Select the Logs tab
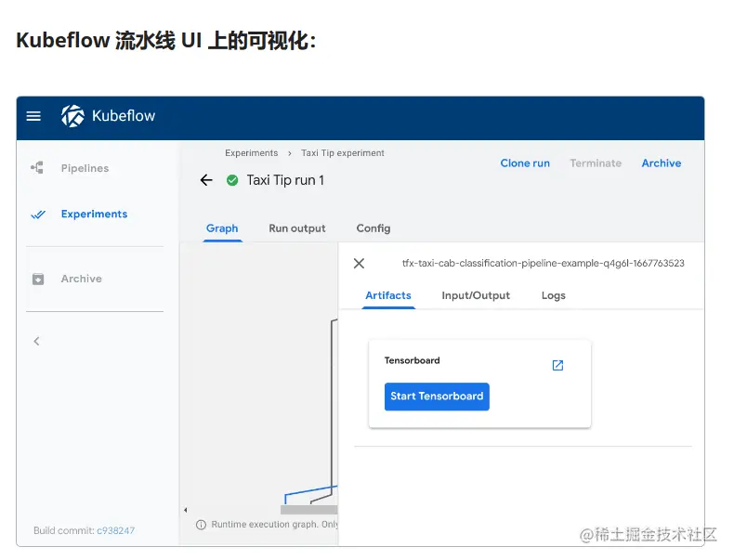The image size is (734, 560). (x=554, y=295)
